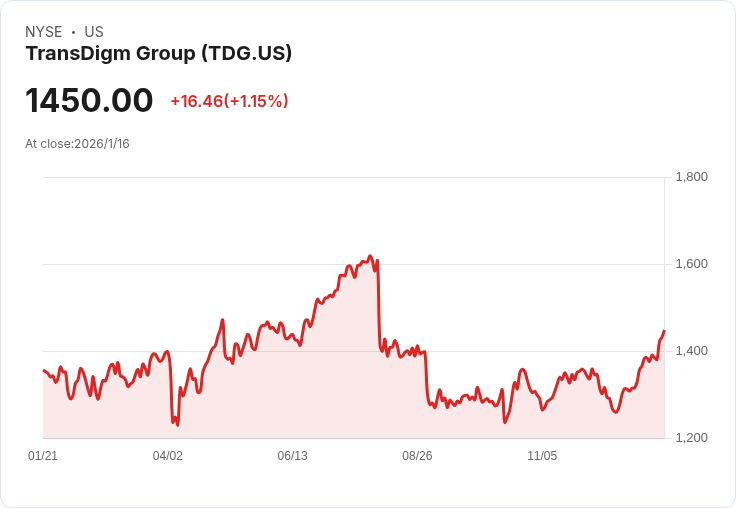The width and height of the screenshot is (736, 508).
Task: Click the chart peak above 1,600
Action: pos(370,256)
